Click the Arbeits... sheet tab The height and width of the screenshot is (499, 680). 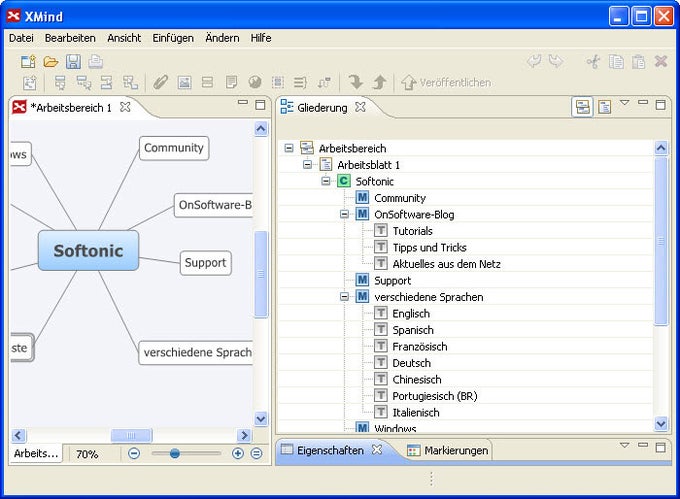point(36,453)
